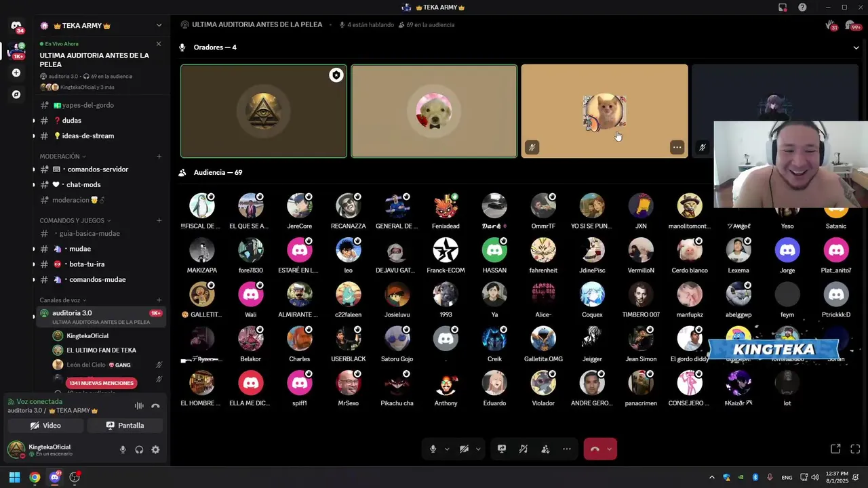Collapse Canales de voz category

pyautogui.click(x=63, y=300)
